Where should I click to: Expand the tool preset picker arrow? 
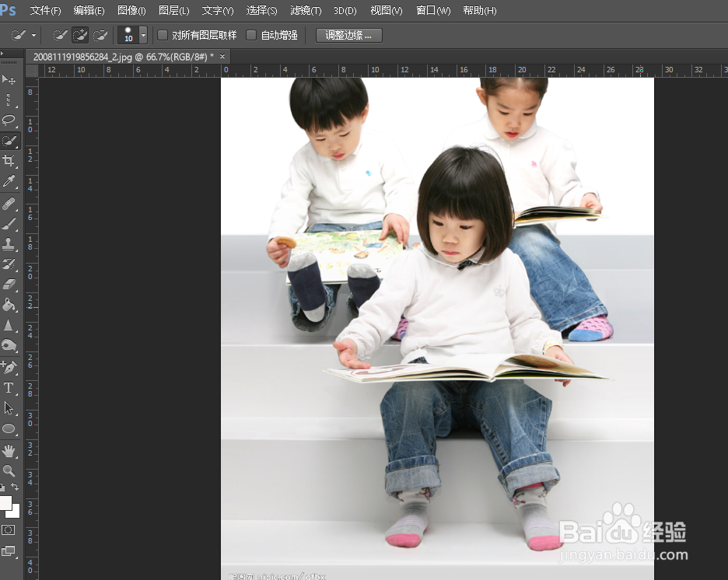click(34, 35)
